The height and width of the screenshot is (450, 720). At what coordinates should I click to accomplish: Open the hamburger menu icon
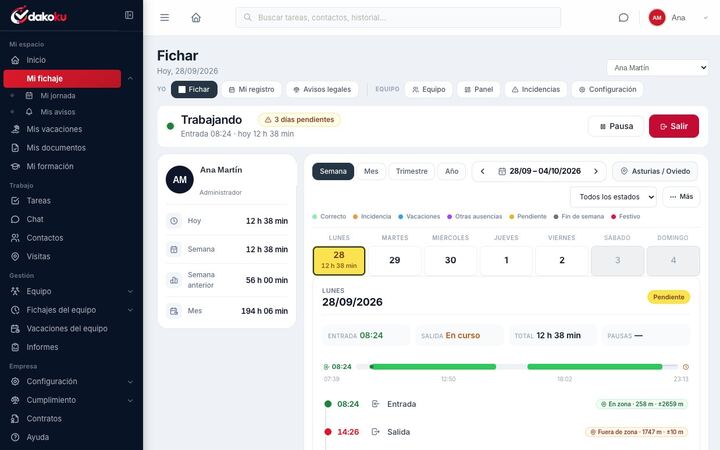164,17
